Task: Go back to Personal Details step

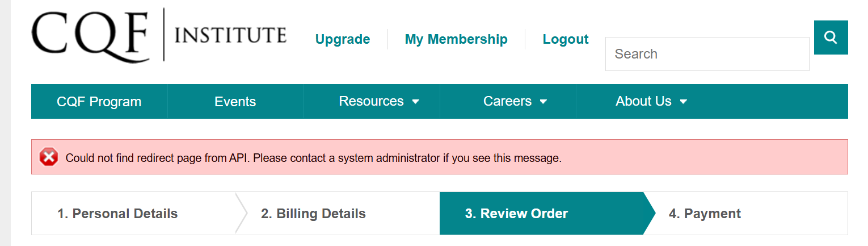Action: 117,214
